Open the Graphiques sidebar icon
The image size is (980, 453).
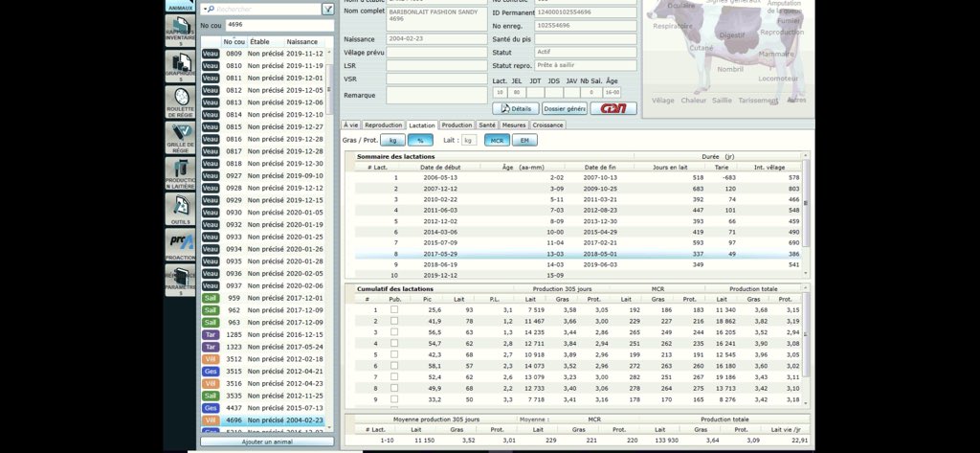click(180, 66)
